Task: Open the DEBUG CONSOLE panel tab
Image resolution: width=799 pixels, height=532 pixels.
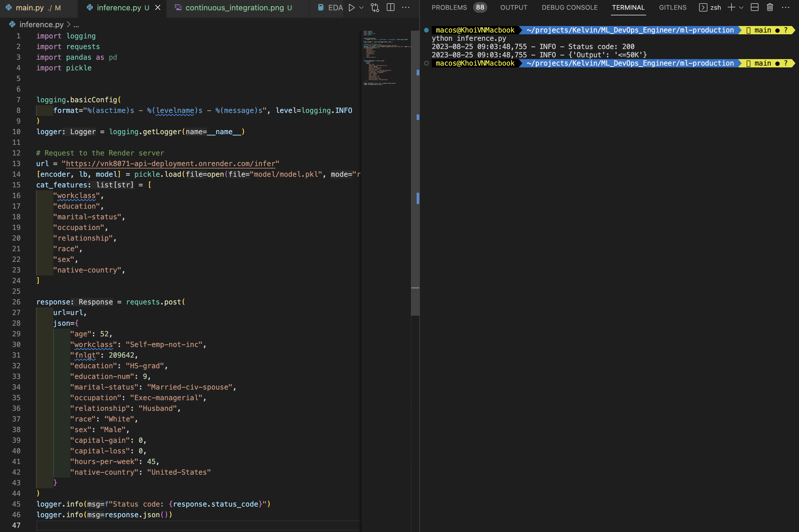Action: (570, 7)
